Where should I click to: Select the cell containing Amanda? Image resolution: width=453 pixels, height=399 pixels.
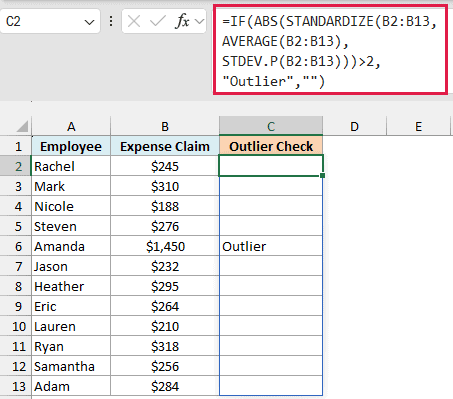(71, 246)
